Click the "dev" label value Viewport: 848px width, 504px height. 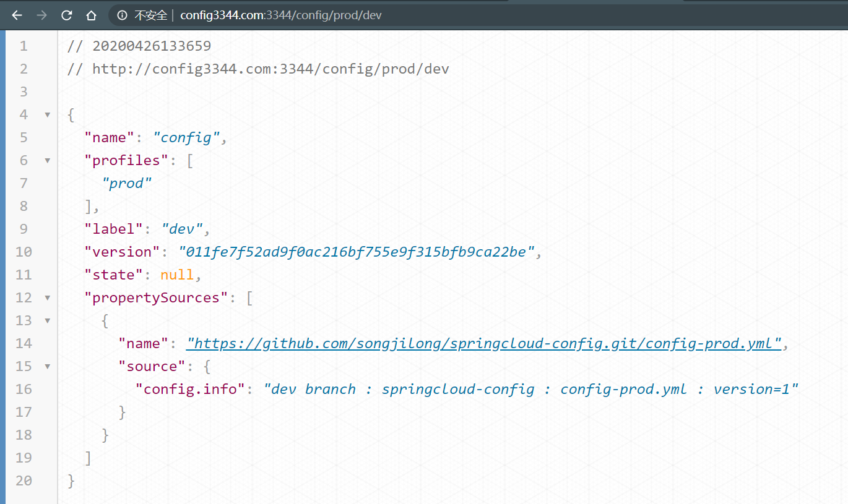click(182, 229)
